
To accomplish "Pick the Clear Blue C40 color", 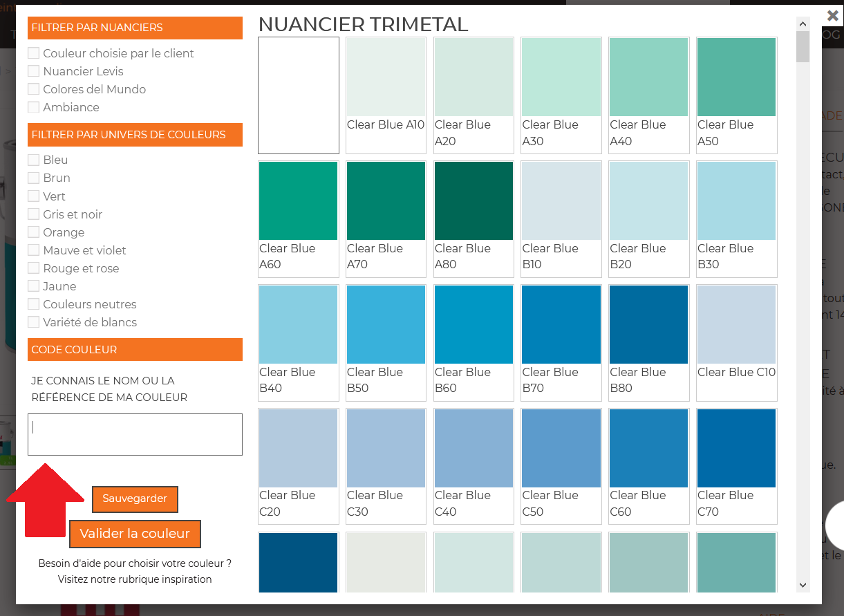I will (473, 449).
